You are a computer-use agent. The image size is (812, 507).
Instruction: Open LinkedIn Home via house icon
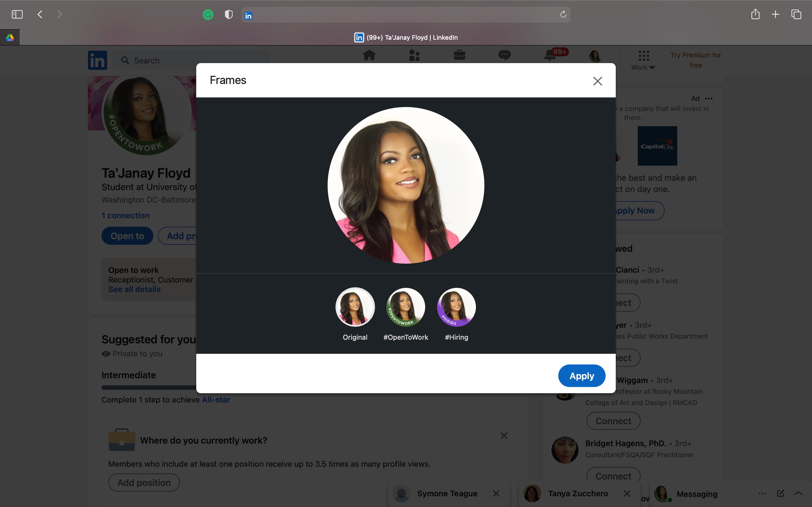pyautogui.click(x=369, y=55)
